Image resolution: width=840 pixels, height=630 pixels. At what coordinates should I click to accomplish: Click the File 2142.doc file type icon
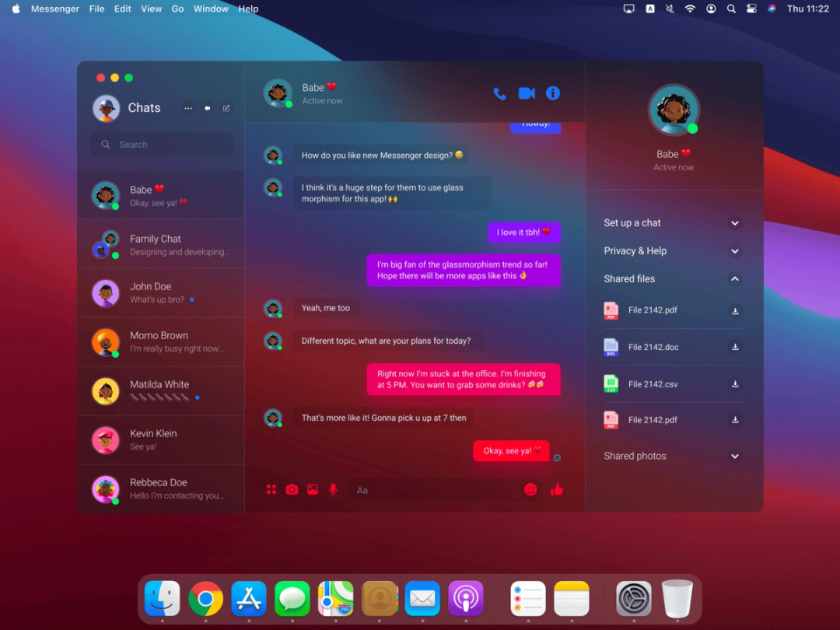point(611,347)
